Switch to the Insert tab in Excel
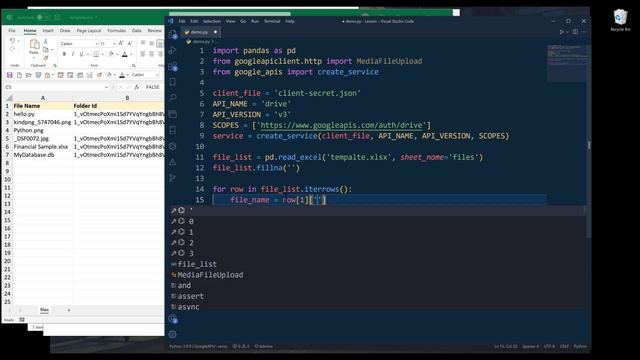640x360 pixels. click(48, 31)
